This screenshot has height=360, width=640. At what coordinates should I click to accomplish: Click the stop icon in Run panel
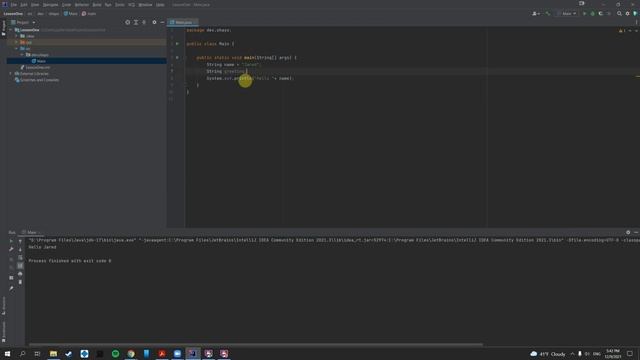pos(11,258)
